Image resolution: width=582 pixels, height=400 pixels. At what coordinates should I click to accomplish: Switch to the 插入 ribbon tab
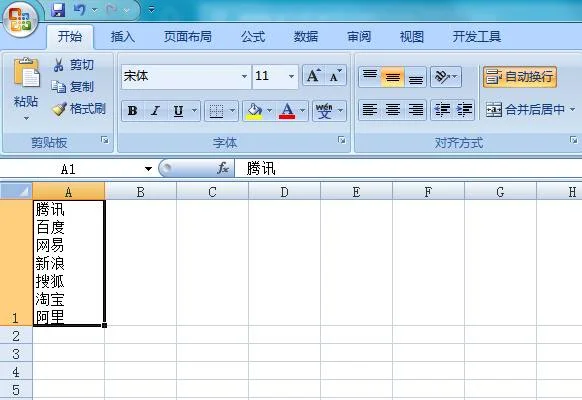coord(122,37)
